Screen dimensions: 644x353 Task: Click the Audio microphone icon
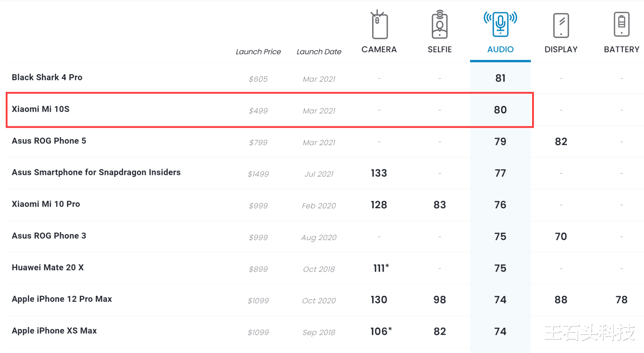pyautogui.click(x=500, y=24)
